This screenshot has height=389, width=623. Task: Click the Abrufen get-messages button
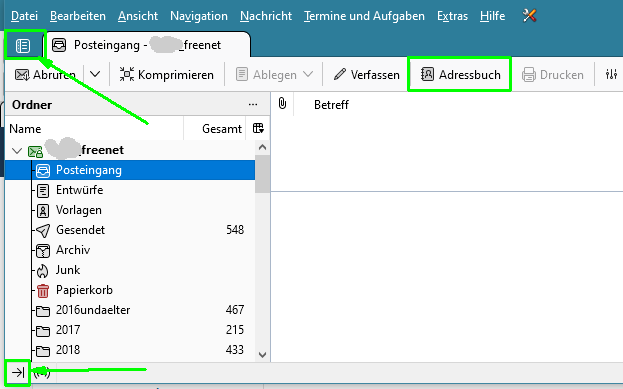pyautogui.click(x=45, y=74)
